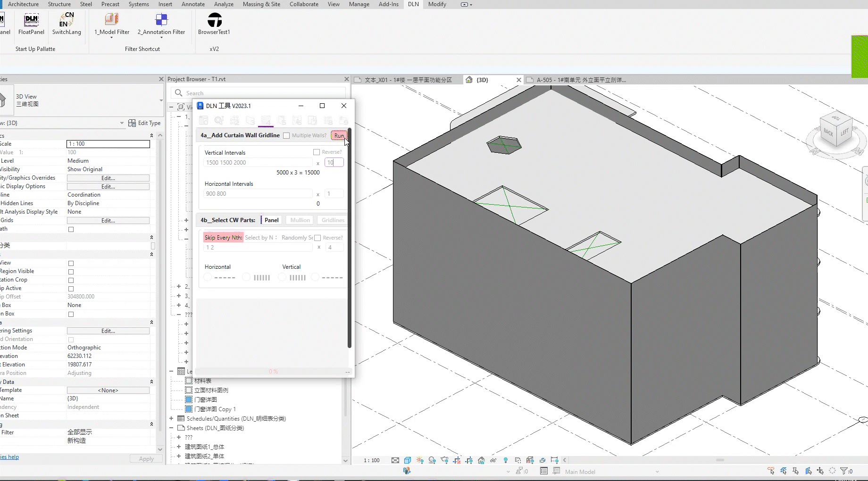This screenshot has height=481, width=868.
Task: Switch to the 文本_X01 floor plan view tab
Action: pyautogui.click(x=408, y=80)
